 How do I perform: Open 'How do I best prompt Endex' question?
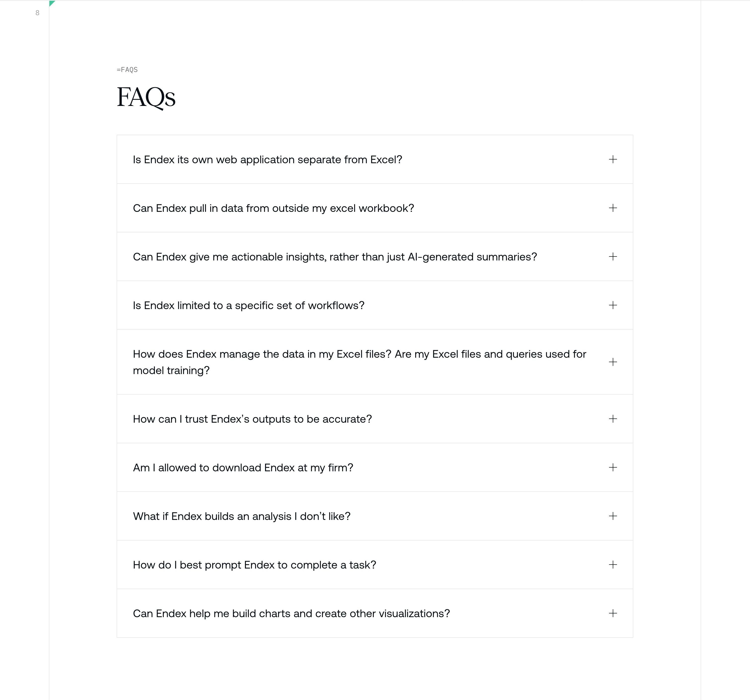coord(254,565)
